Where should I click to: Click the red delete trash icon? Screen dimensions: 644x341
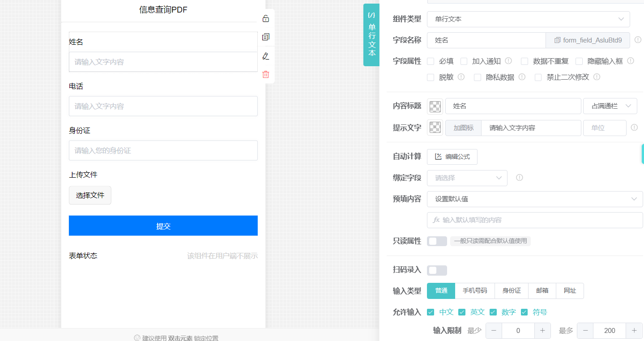265,74
